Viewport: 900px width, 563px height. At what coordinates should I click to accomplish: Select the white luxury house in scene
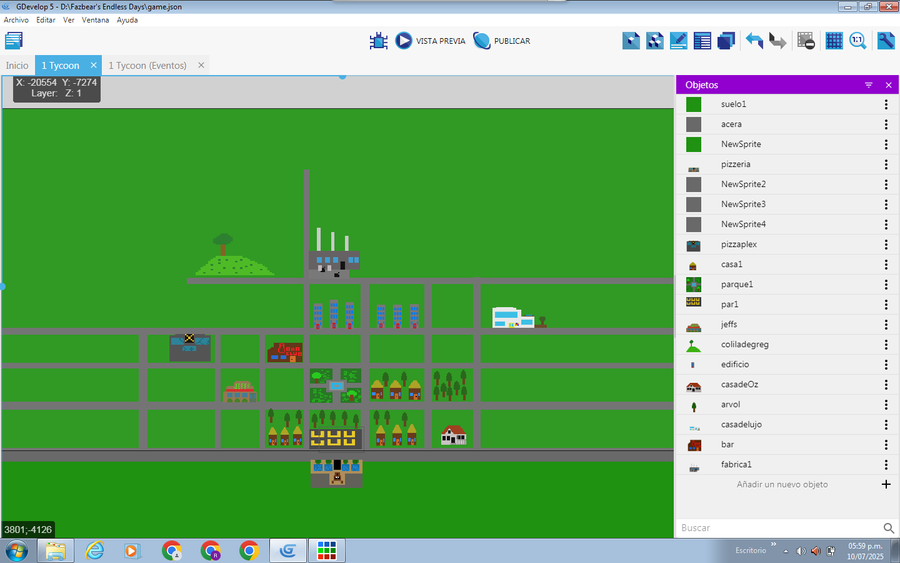513,318
